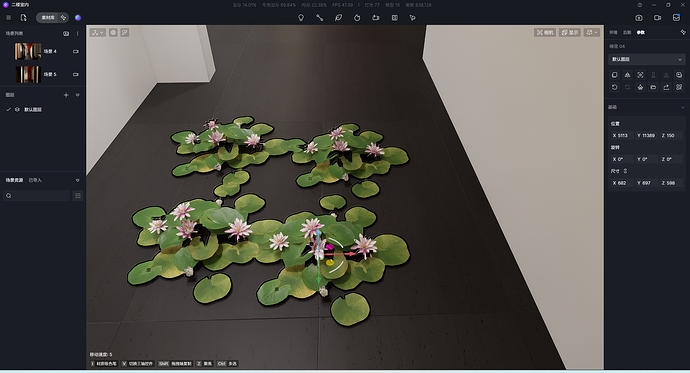Open video render camcorder icon
Viewport: 690px width, 373px height.
coord(657,18)
